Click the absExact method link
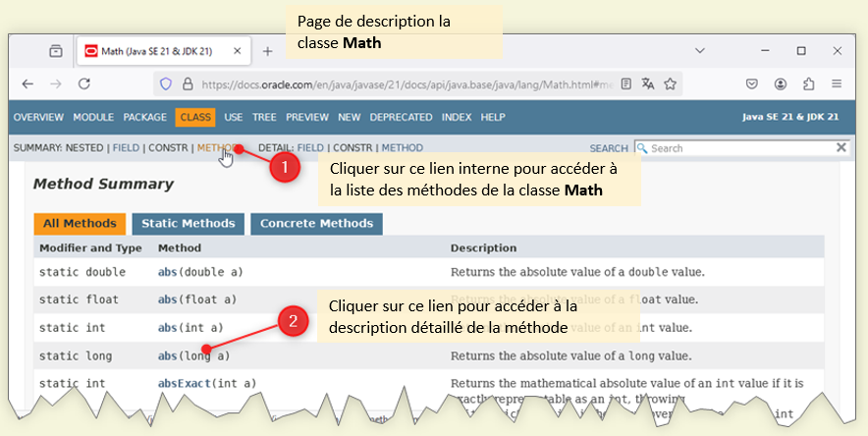The width and height of the screenshot is (868, 436). [x=185, y=383]
